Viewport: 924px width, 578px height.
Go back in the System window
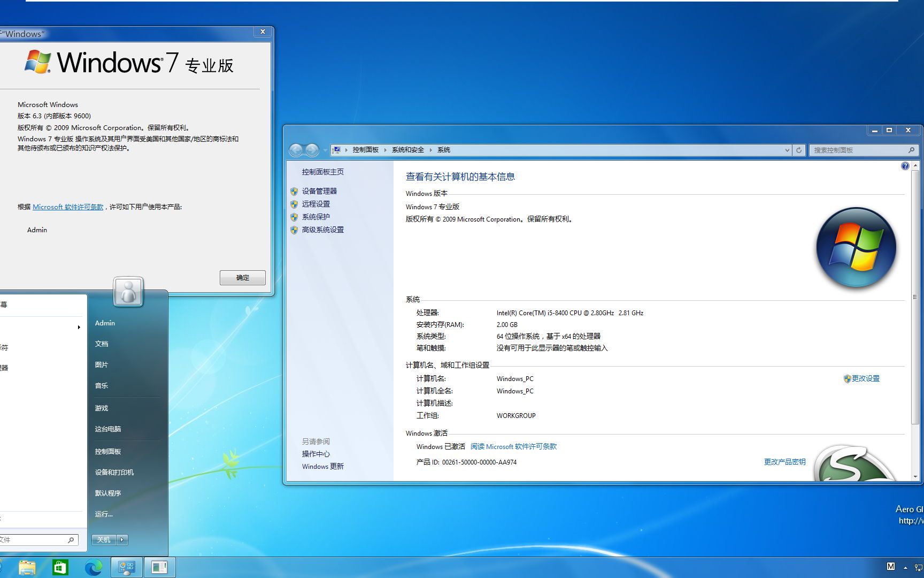(x=296, y=150)
